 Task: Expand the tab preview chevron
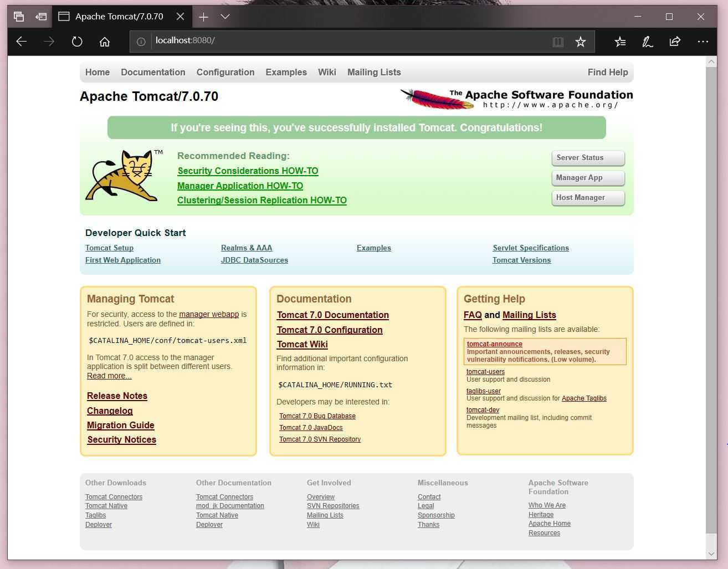[x=225, y=17]
